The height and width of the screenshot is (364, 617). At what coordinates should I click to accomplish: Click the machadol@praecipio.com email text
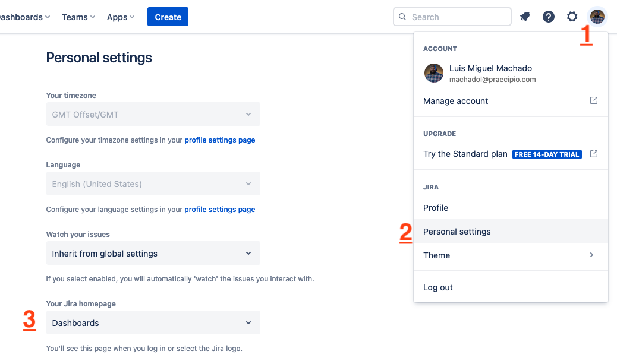(492, 80)
